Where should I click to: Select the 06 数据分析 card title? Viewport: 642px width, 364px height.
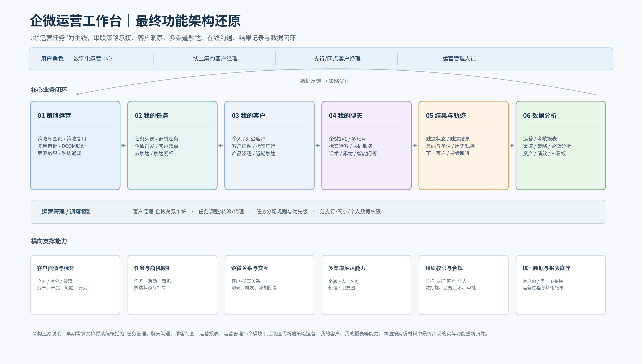[540, 116]
